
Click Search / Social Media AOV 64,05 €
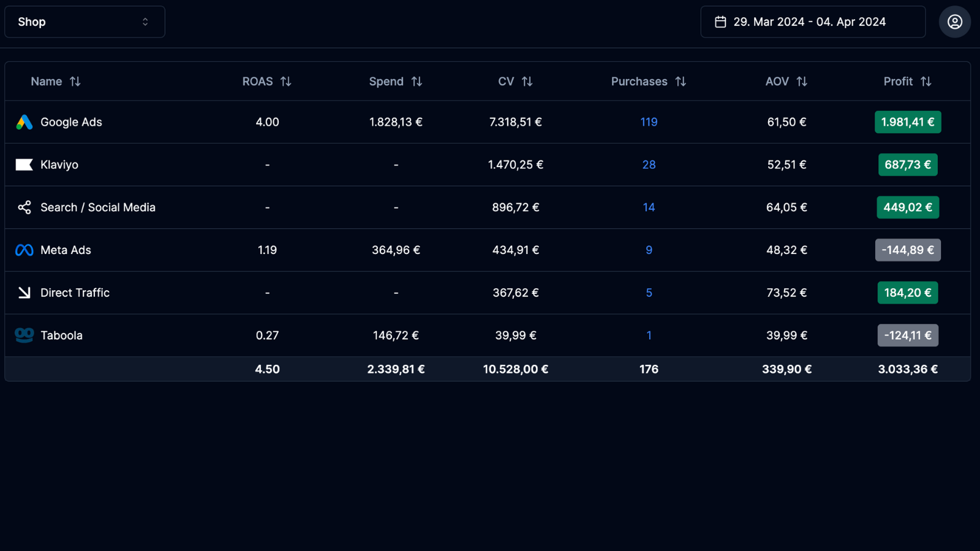(x=786, y=208)
